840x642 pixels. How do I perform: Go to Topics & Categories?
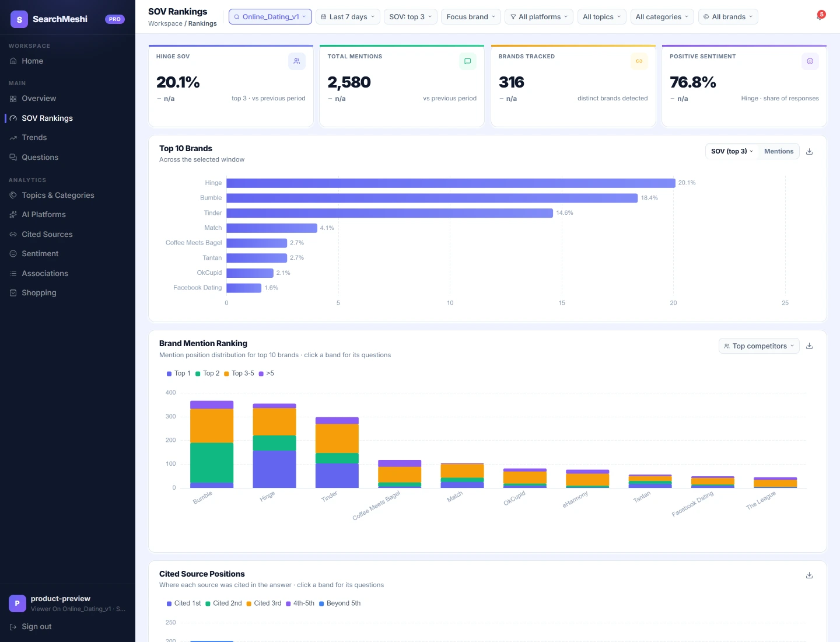tap(58, 196)
